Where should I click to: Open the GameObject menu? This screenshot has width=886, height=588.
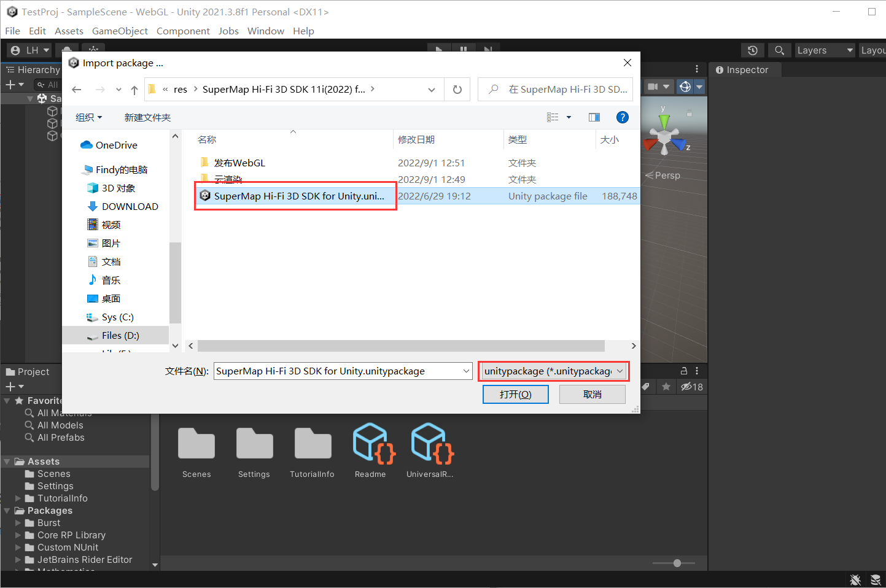[x=120, y=31]
